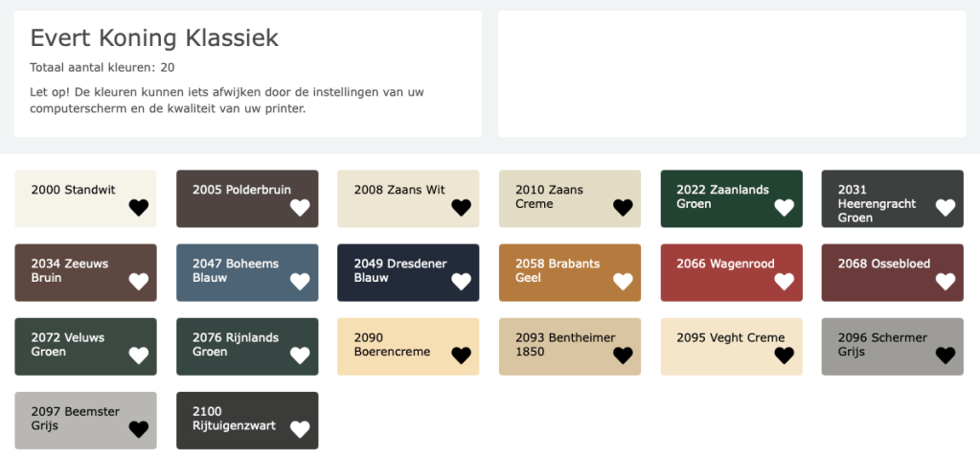Open the 2031 Heerengracht Groen color

pos(876,204)
